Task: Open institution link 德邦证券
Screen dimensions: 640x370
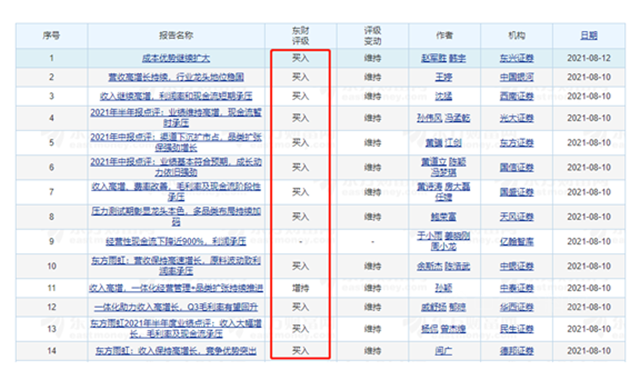Action: pyautogui.click(x=517, y=351)
